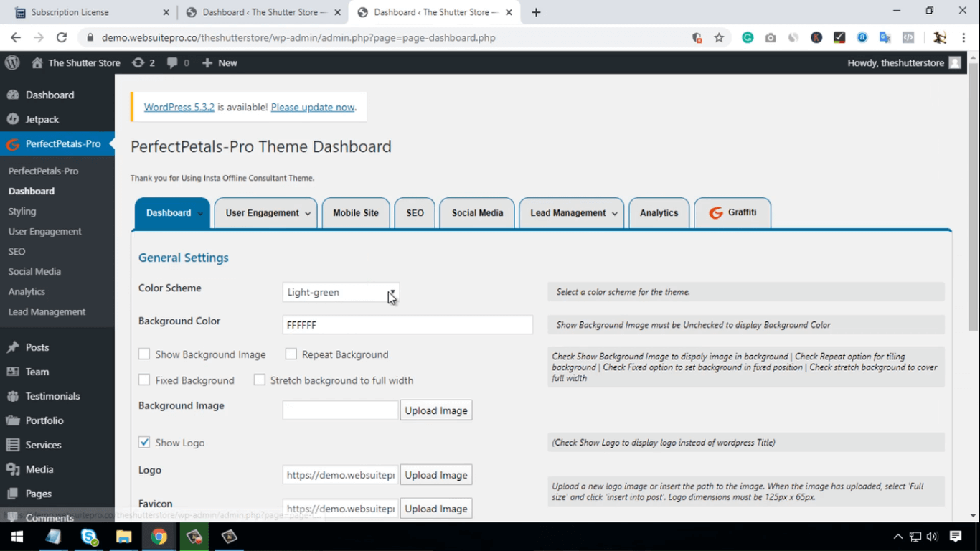Open Team in the sidebar
Viewport: 980px width, 551px height.
tap(37, 372)
